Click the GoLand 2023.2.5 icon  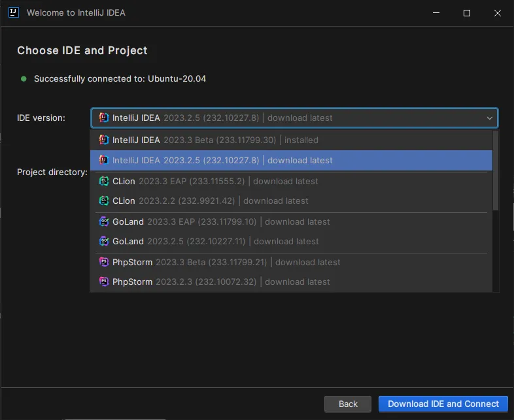(x=103, y=241)
